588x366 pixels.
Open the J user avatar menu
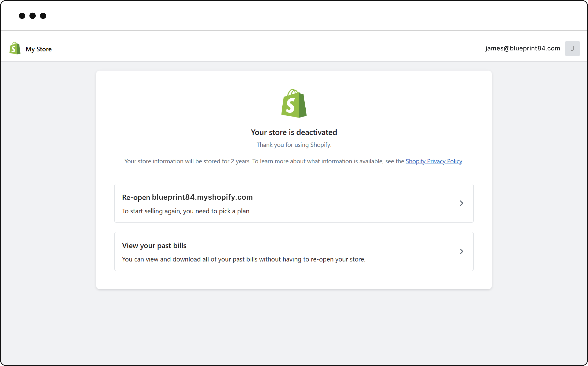572,49
